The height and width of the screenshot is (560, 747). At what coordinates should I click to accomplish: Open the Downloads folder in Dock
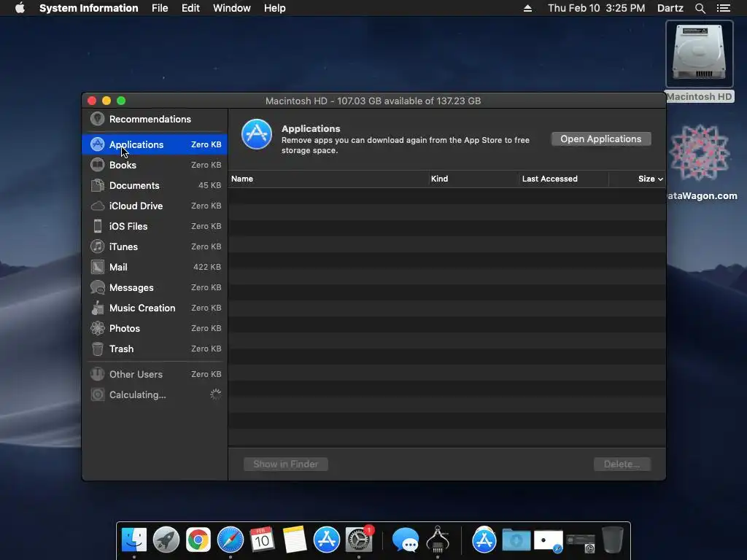(516, 540)
